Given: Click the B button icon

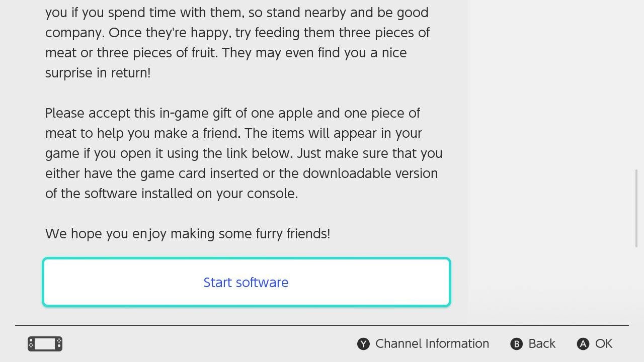Looking at the screenshot, I should [x=516, y=344].
